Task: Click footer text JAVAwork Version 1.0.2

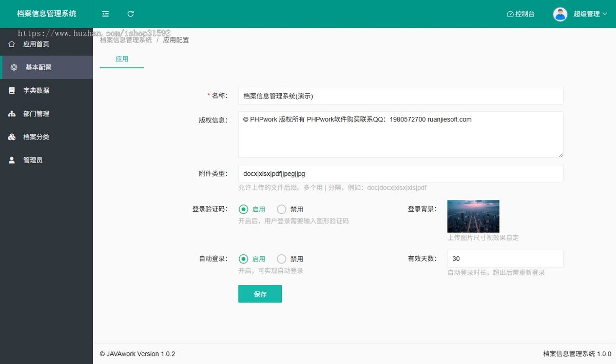Action: tap(138, 354)
